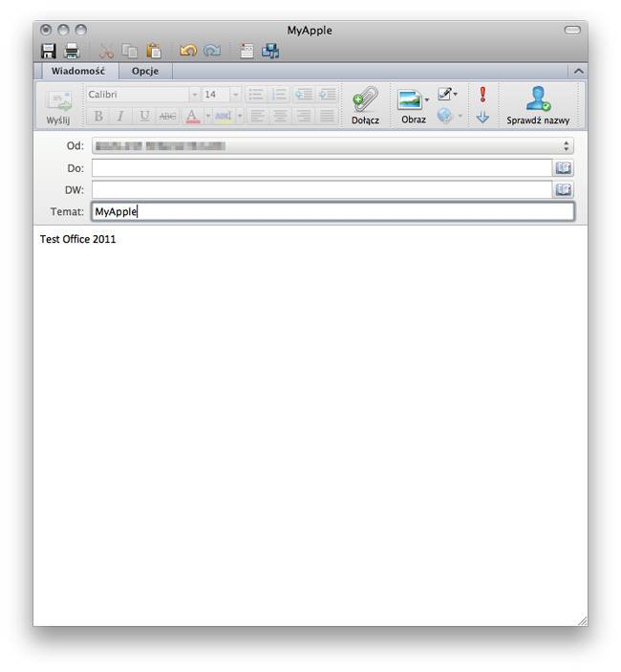Open the Reference Tools icon in top toolbar
The height and width of the screenshot is (672, 621).
[246, 51]
